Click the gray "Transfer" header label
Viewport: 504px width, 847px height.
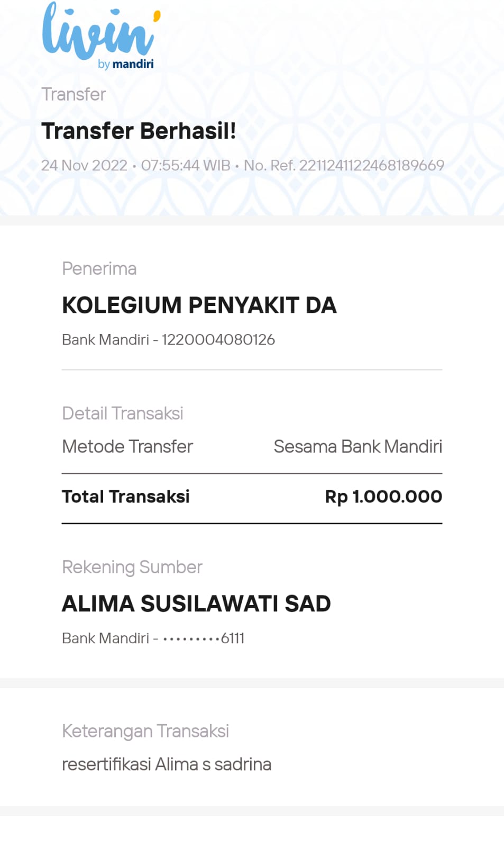(x=74, y=94)
